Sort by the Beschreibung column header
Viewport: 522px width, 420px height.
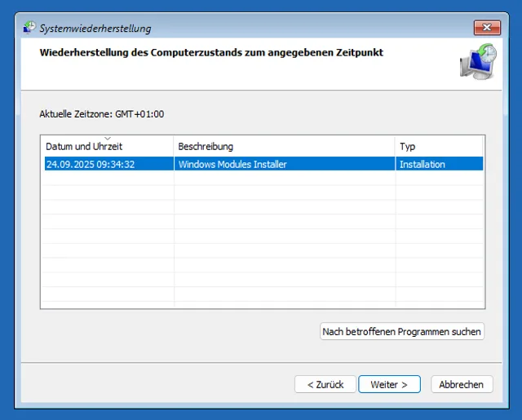pyautogui.click(x=285, y=146)
